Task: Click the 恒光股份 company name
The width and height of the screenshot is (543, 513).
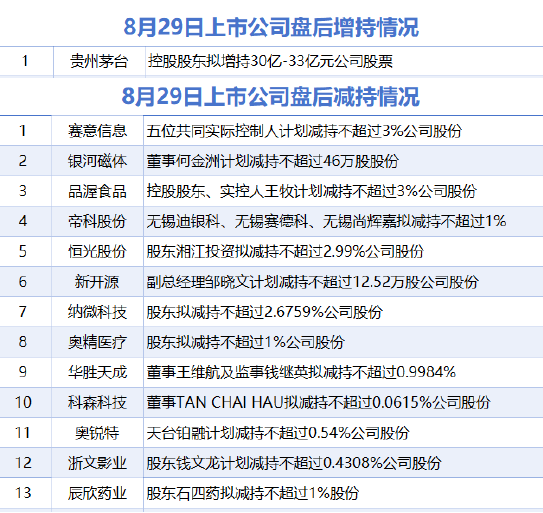Action: [97, 251]
